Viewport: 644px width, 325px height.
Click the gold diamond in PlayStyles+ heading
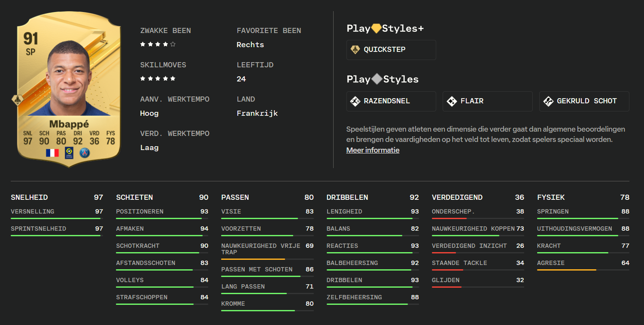pos(376,28)
